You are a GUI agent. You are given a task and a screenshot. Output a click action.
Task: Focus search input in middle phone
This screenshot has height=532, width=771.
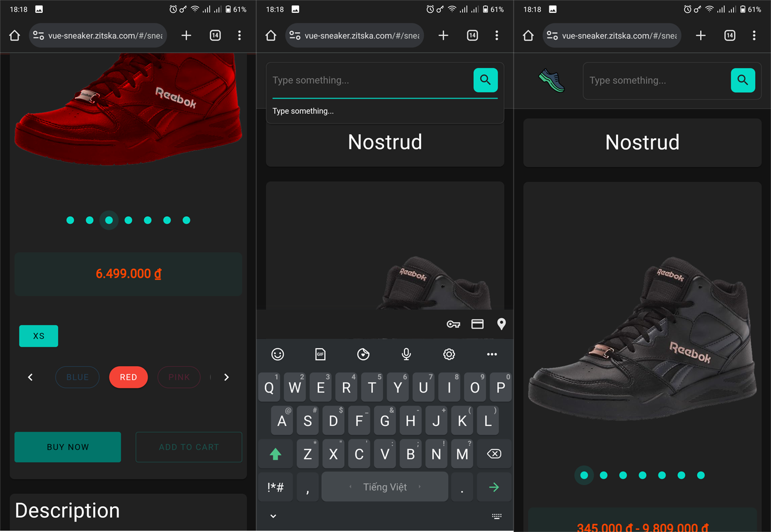(x=369, y=80)
